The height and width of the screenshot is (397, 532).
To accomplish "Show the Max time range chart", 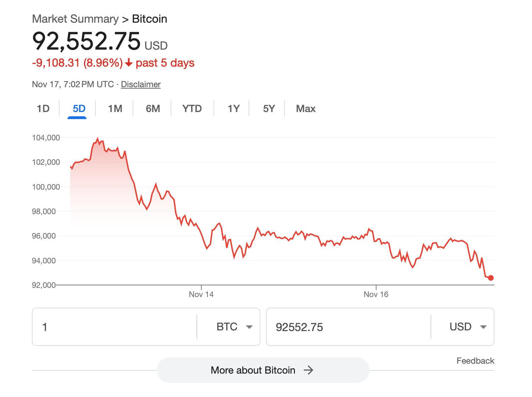I will click(306, 108).
